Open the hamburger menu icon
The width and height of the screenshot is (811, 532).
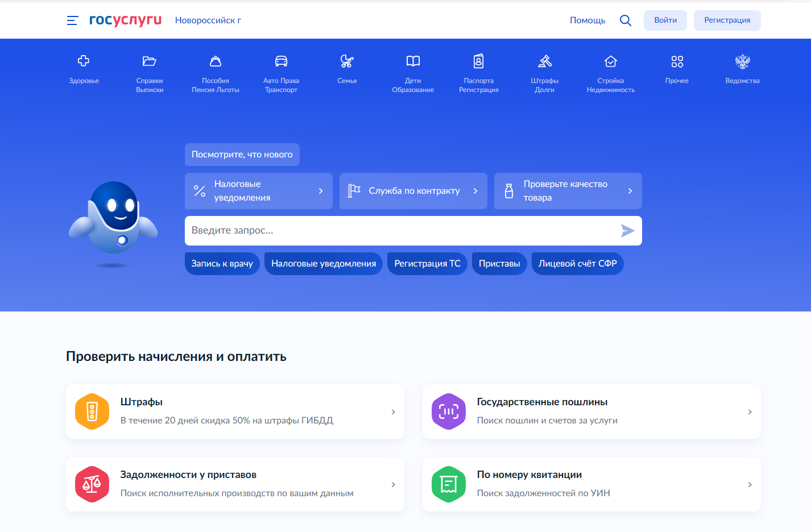coord(72,20)
